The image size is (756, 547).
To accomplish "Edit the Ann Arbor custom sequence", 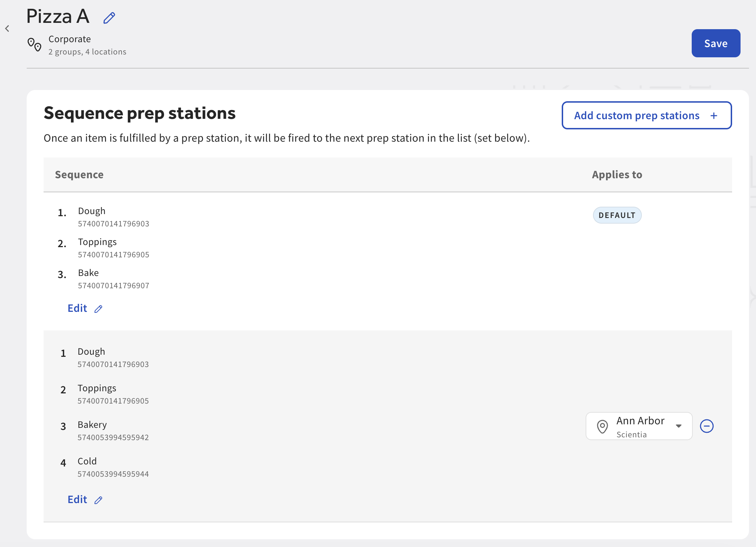I will (85, 500).
